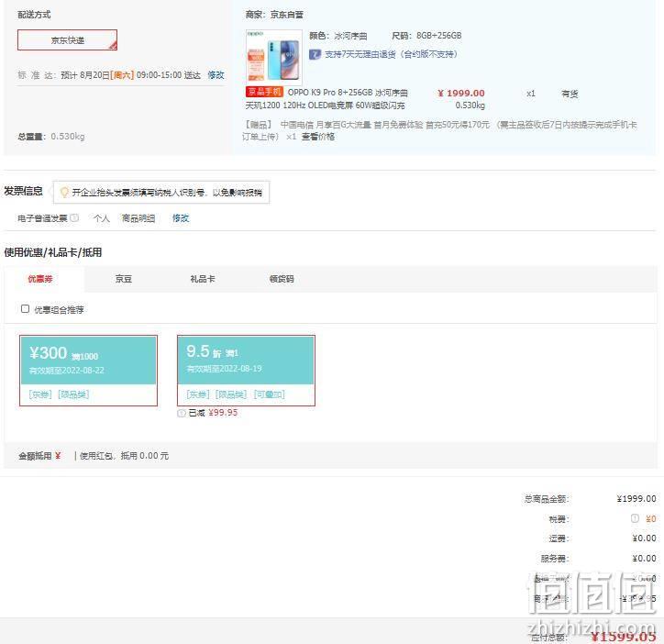This screenshot has height=644, width=664.
Task: Click the 商品明细 invoice content text
Action: click(x=138, y=218)
